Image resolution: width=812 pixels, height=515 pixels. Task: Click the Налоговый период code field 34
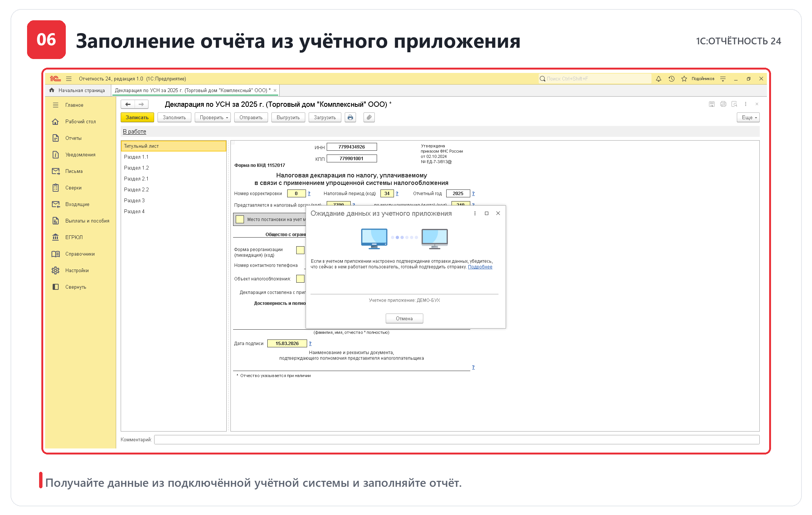pyautogui.click(x=387, y=193)
